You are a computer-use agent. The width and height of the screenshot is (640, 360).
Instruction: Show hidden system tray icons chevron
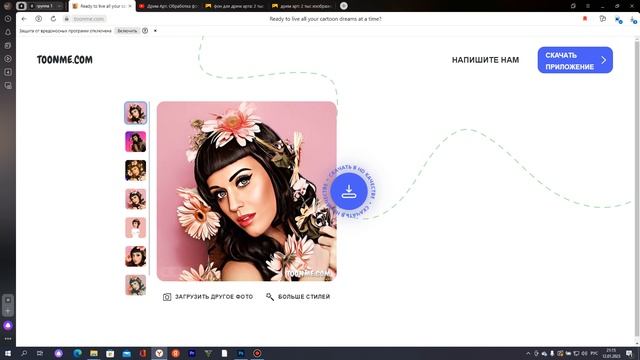pos(528,353)
